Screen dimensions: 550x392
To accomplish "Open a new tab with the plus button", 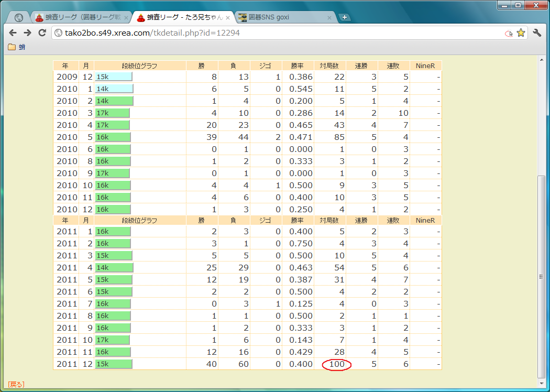I will pos(344,17).
